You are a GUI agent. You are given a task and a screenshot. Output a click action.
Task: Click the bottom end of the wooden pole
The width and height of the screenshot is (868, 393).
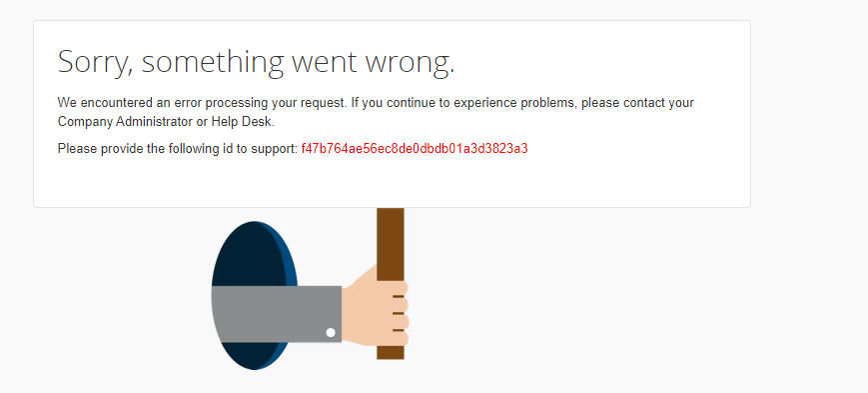coord(391,353)
